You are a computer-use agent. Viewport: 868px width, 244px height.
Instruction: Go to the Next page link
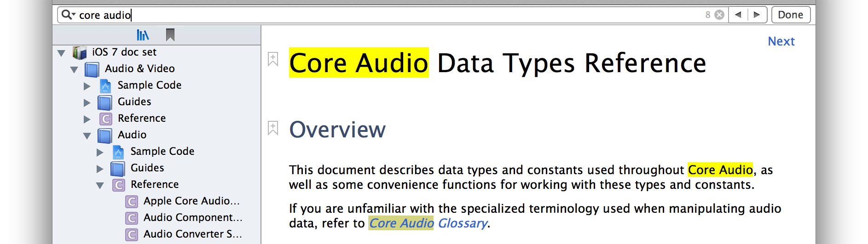(781, 41)
